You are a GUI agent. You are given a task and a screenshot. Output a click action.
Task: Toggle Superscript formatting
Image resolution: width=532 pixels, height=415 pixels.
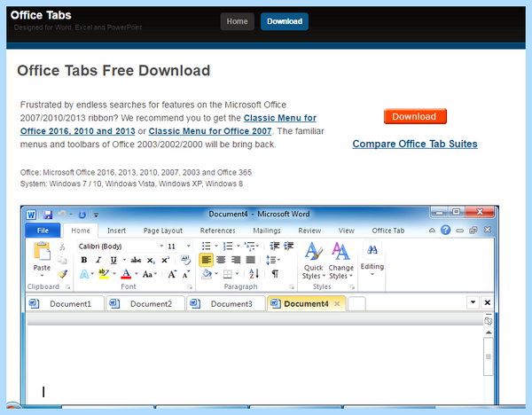coord(165,260)
